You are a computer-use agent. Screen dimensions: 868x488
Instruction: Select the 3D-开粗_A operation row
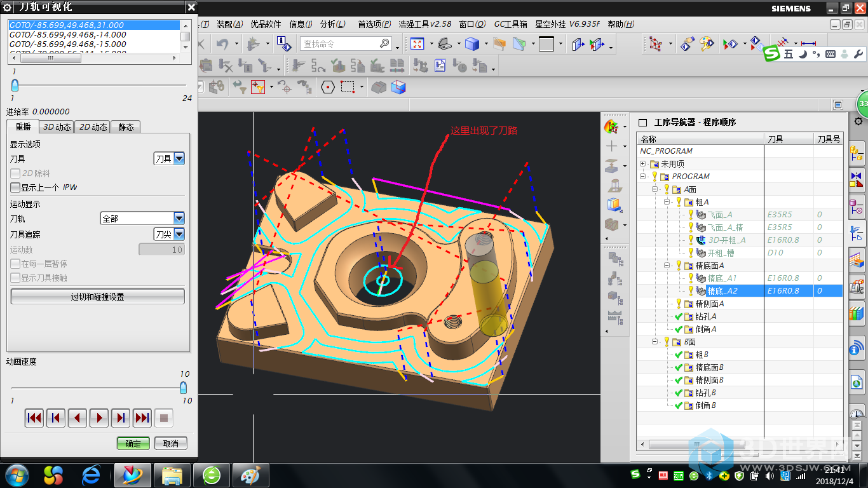740,240
